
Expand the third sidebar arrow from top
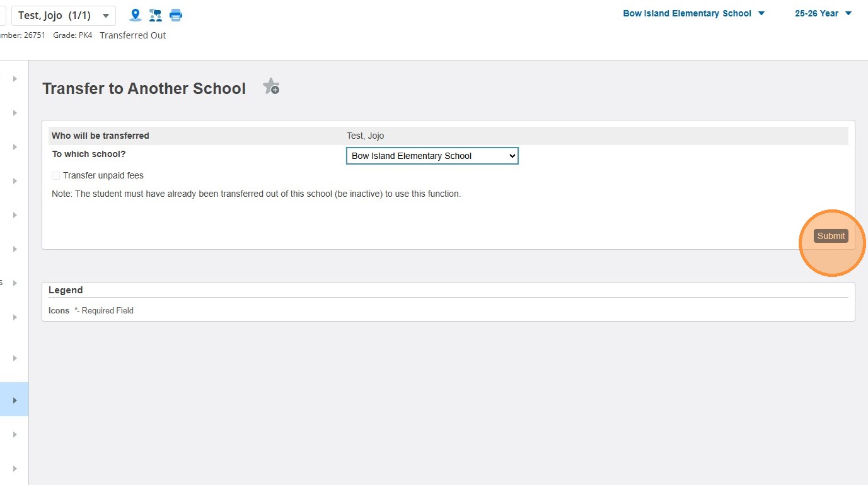coord(14,147)
